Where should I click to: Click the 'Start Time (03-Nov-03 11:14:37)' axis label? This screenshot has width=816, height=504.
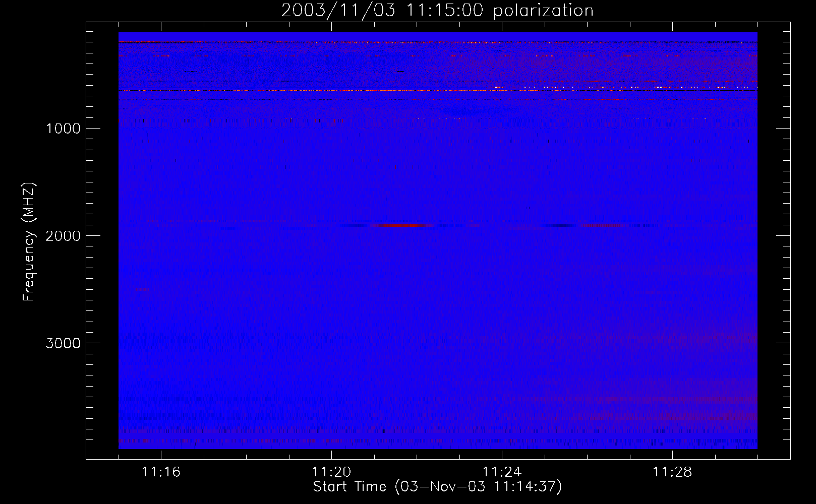[x=437, y=487]
